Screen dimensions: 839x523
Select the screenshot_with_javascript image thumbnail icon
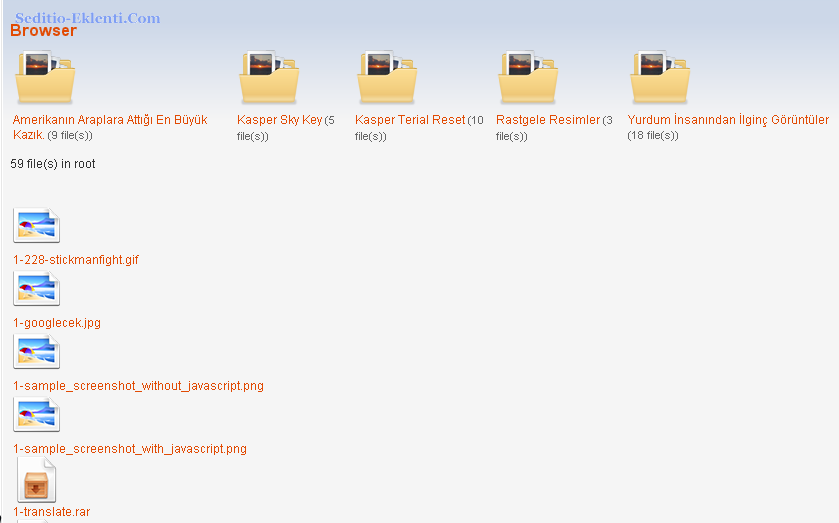coord(37,415)
